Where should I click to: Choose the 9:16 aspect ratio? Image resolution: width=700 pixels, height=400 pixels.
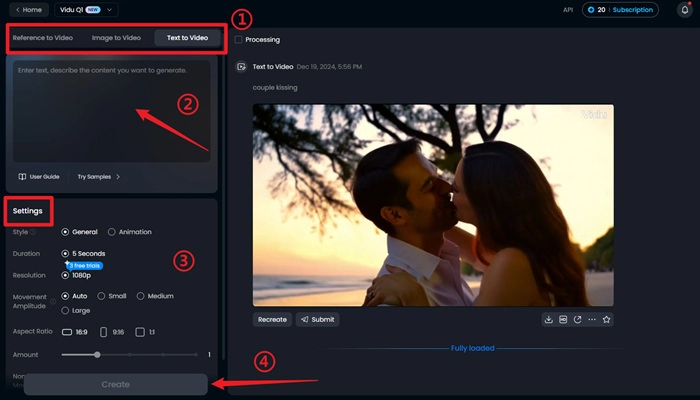112,332
